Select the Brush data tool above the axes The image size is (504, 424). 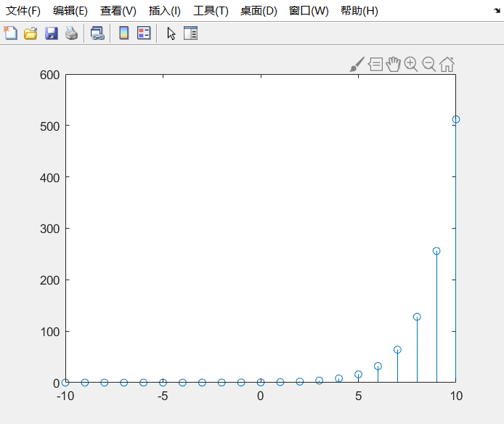tap(357, 65)
